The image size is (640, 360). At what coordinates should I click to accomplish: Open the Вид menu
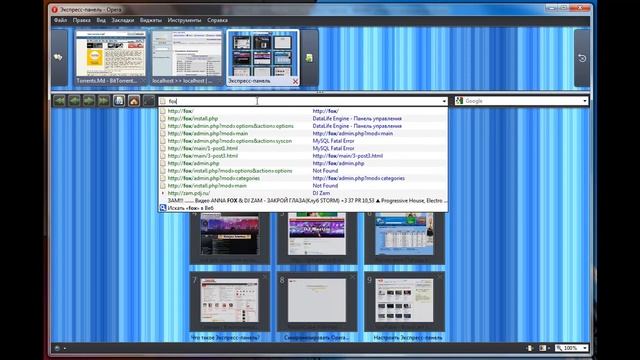click(x=101, y=20)
